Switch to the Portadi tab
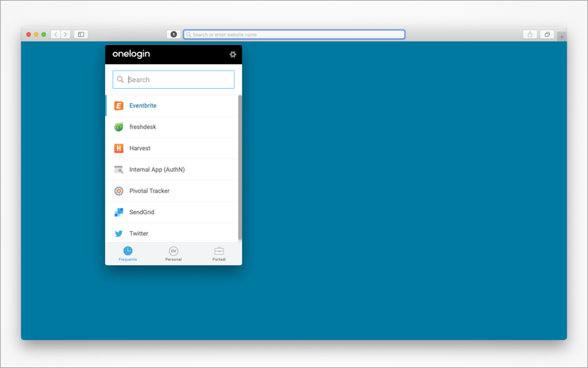This screenshot has width=588, height=368. pyautogui.click(x=219, y=254)
